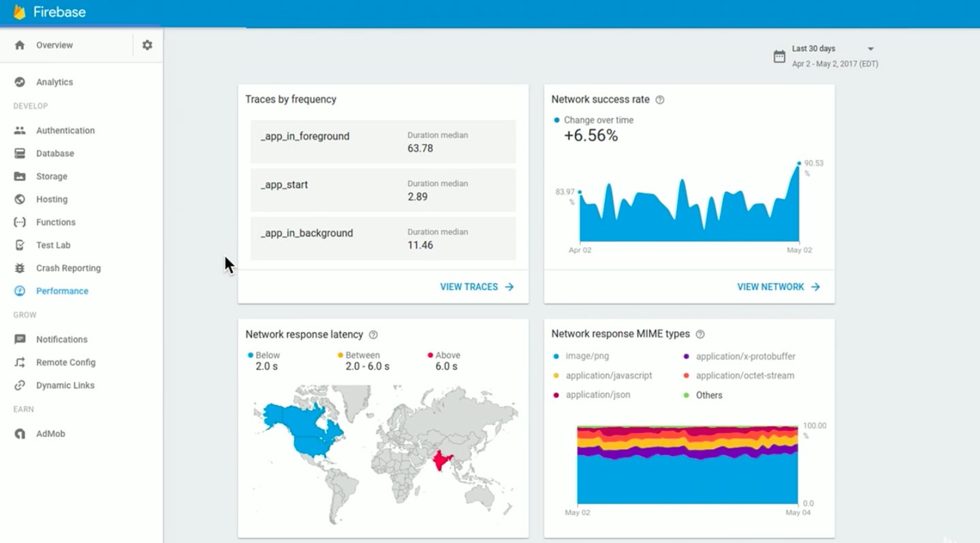Click the 90.53% endpoint on success rate chart
This screenshot has height=543, width=980.
[800, 163]
